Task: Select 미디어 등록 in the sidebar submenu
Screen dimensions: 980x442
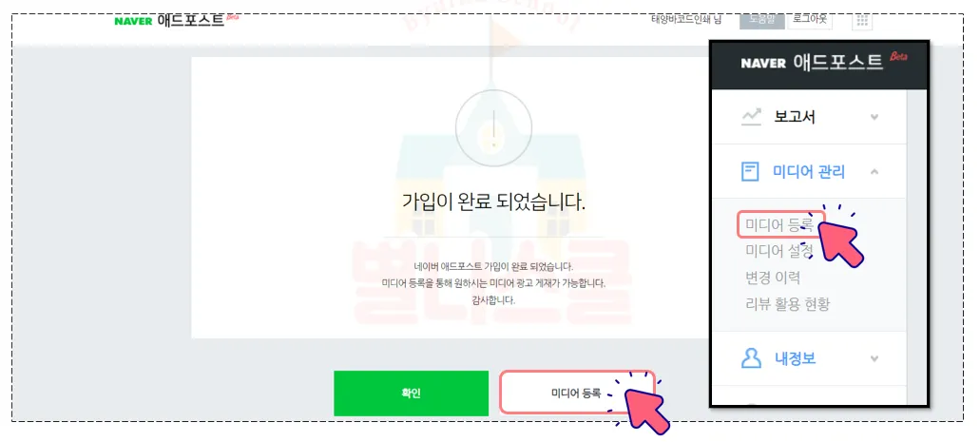Action: pyautogui.click(x=780, y=224)
